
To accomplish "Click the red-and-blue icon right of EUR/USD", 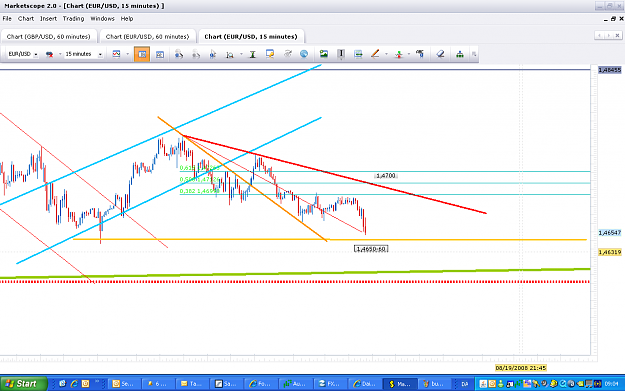I will [x=50, y=54].
